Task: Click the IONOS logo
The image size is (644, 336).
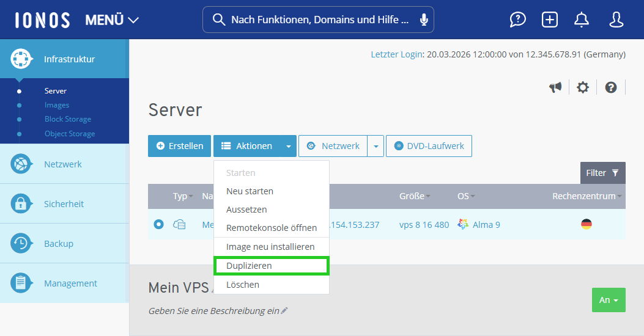Action: click(42, 20)
